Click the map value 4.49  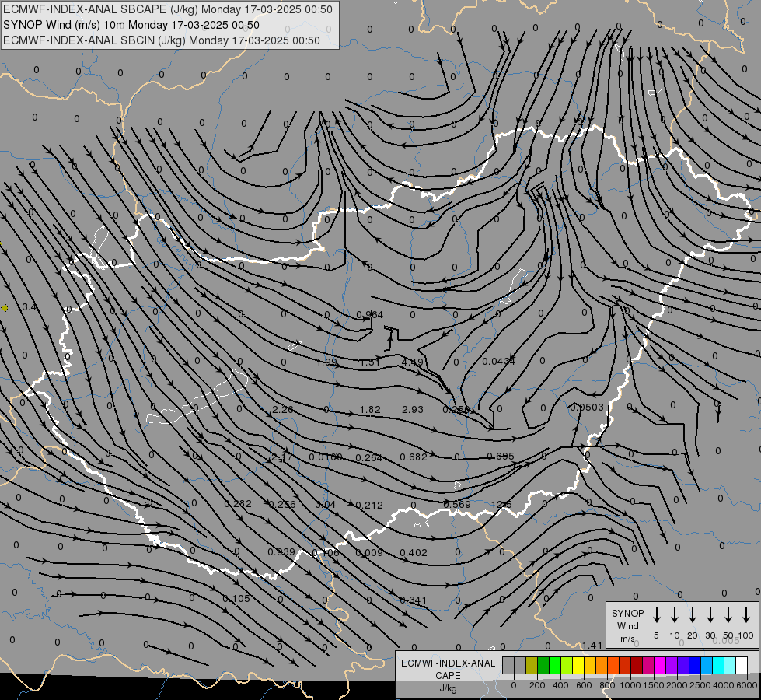(x=413, y=362)
